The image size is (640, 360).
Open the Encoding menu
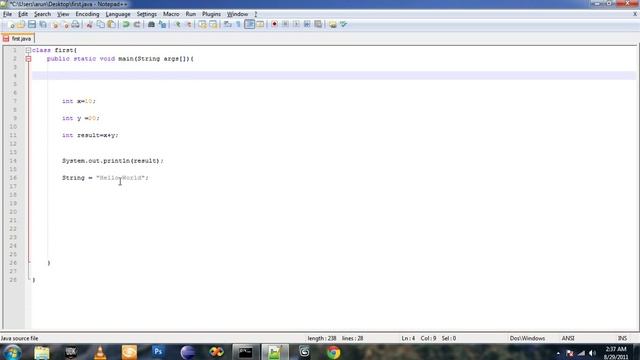[87, 14]
